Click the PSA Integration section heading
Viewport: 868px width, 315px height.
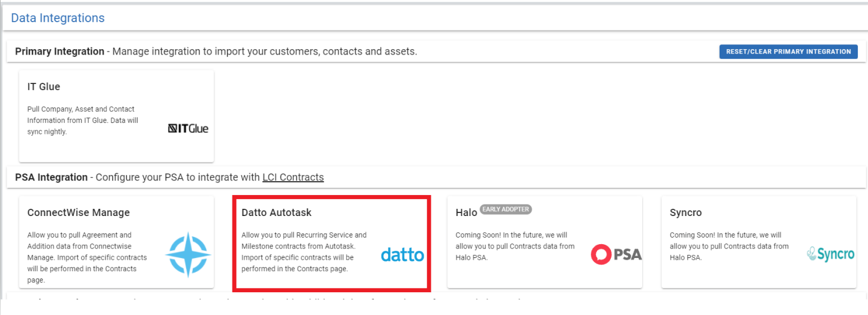(x=51, y=178)
